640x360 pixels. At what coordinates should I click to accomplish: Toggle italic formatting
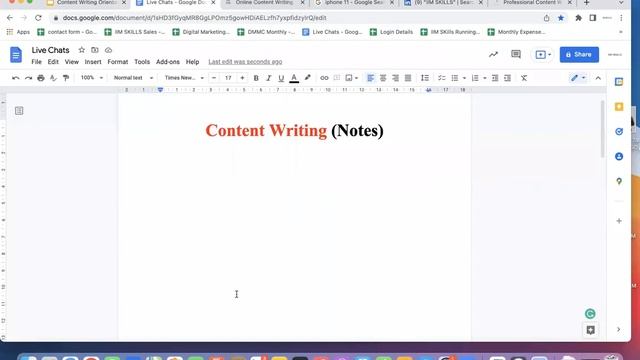coord(268,78)
